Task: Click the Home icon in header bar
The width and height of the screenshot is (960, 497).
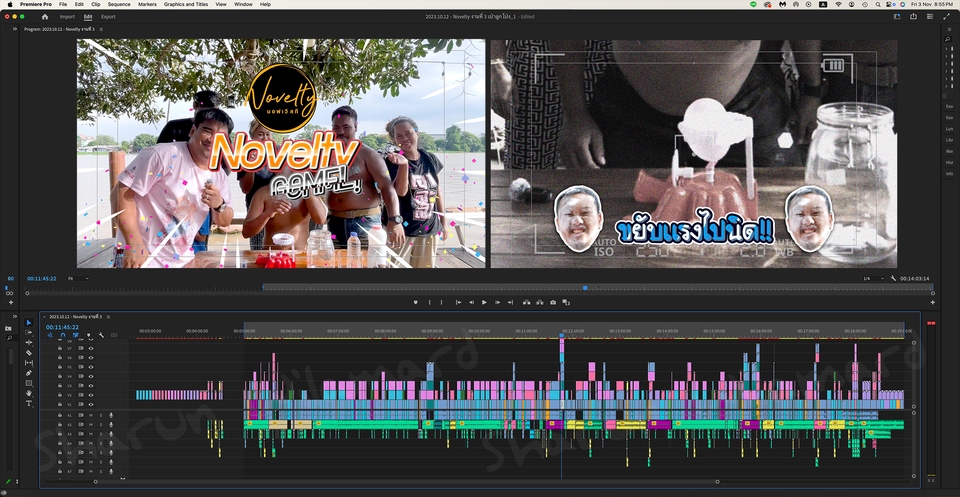Action: coord(45,17)
